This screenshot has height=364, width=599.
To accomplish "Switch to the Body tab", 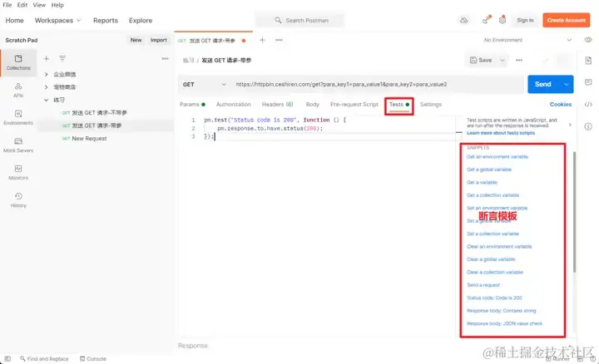I will 312,104.
